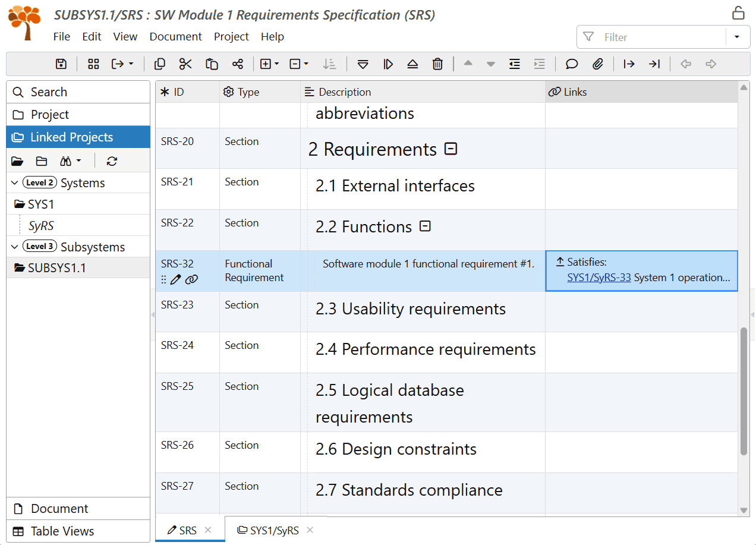756x545 pixels.
Task: Click the Links column header
Action: pos(641,92)
